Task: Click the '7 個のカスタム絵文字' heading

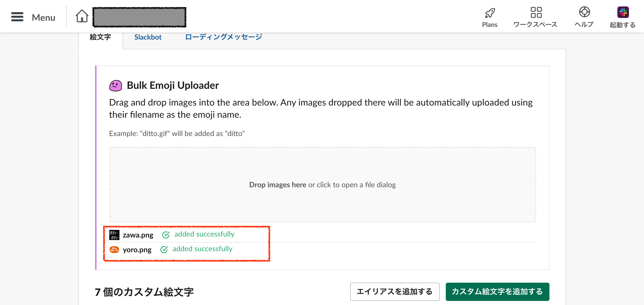Action: [144, 292]
